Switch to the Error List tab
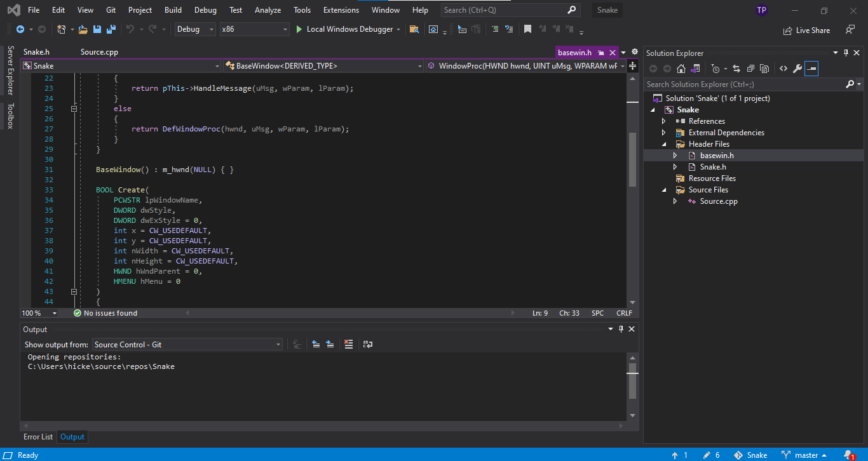The image size is (868, 461). pyautogui.click(x=38, y=437)
